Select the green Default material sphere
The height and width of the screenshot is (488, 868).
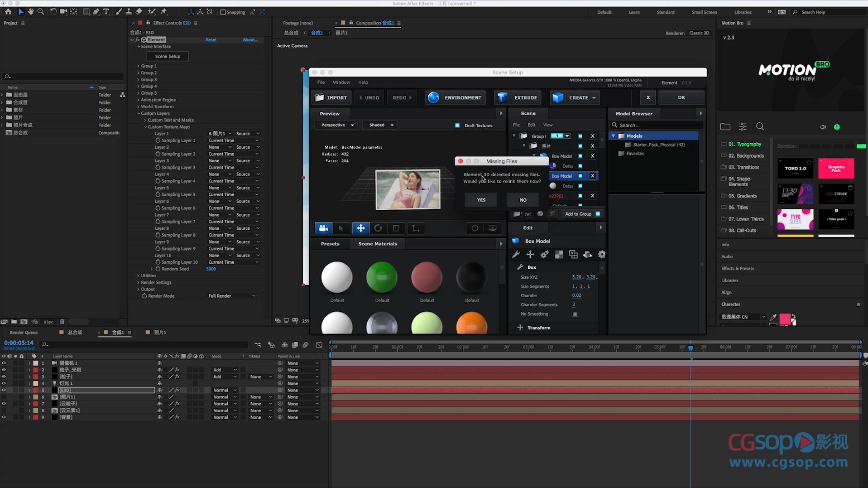tap(382, 277)
